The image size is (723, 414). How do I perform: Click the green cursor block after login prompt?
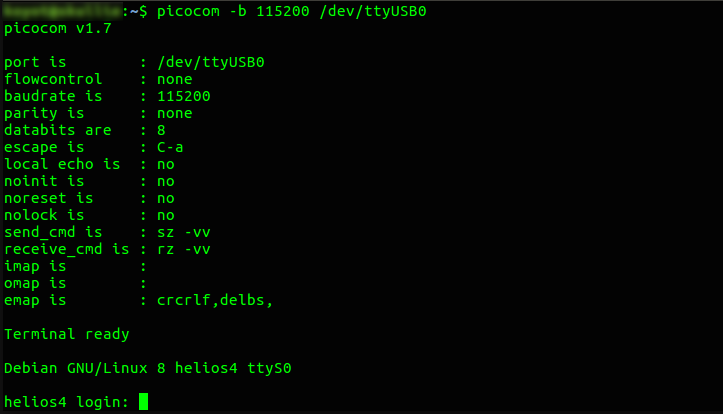[x=143, y=402]
